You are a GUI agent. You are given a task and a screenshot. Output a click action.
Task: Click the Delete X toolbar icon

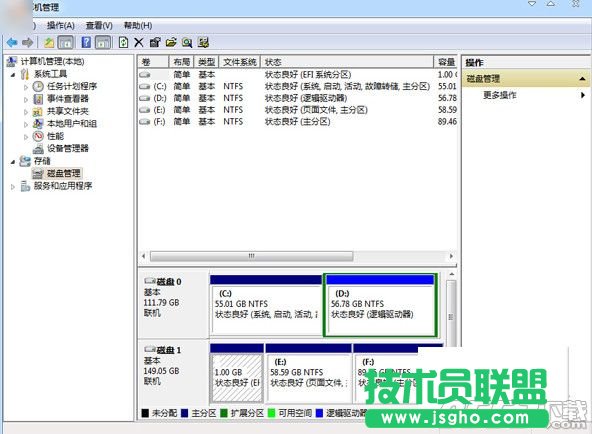pos(139,43)
